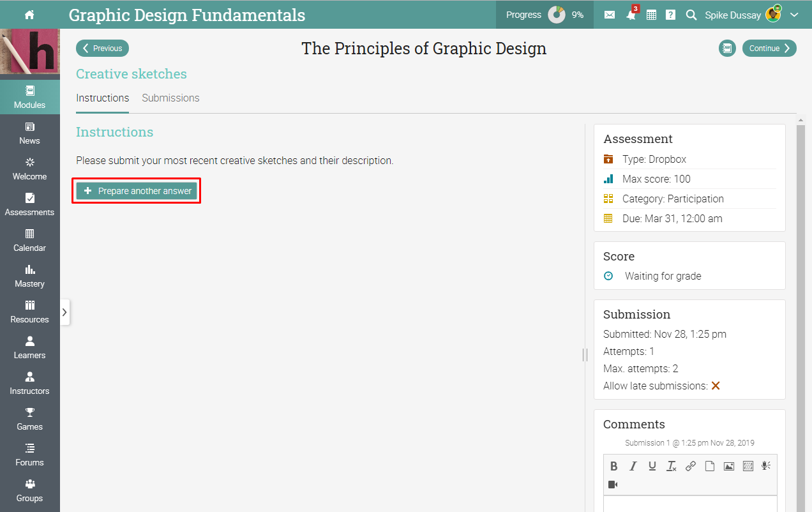Open the messages envelope icon
This screenshot has height=512, width=812.
click(610, 15)
